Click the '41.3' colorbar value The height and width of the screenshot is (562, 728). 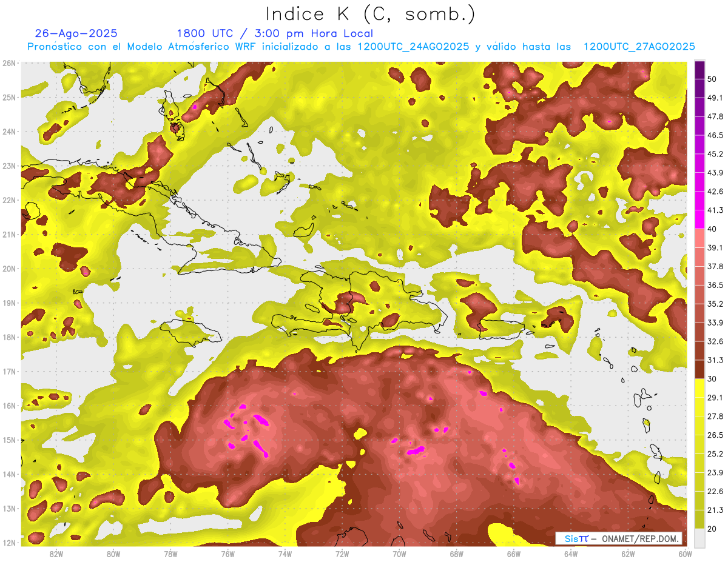point(715,210)
